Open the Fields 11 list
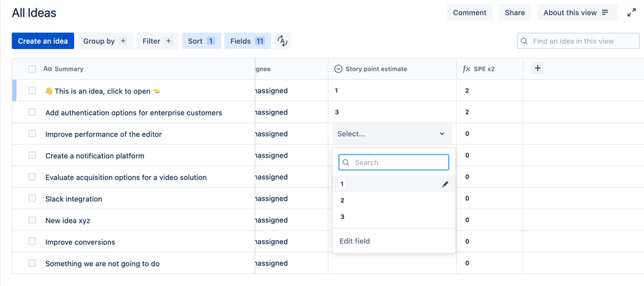The height and width of the screenshot is (286, 644). (x=247, y=41)
